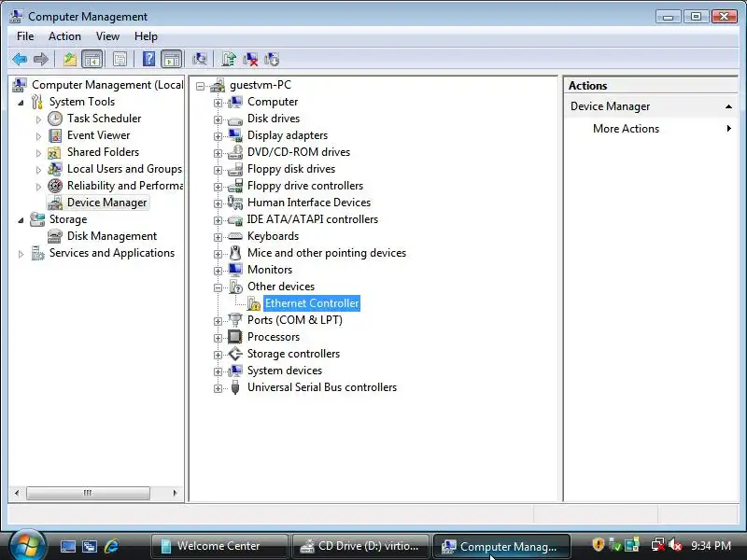Expand the Display adapters category
The width and height of the screenshot is (747, 560).
[x=218, y=136]
